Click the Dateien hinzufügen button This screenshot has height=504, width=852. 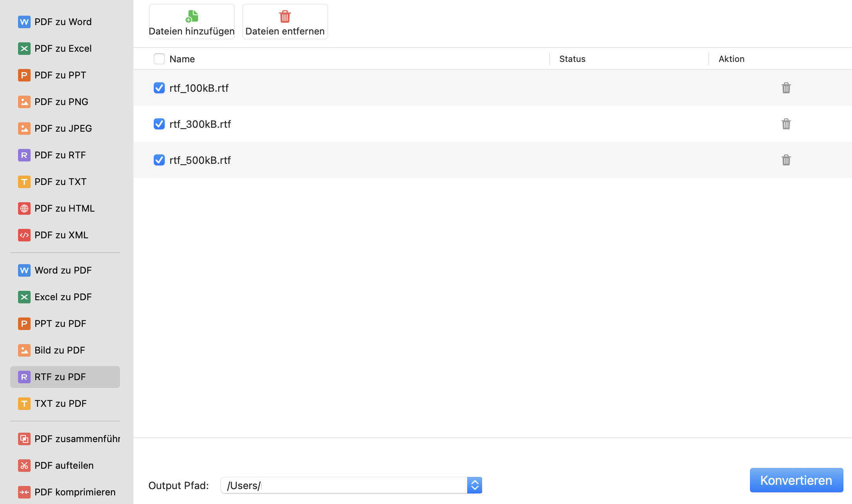click(x=191, y=21)
